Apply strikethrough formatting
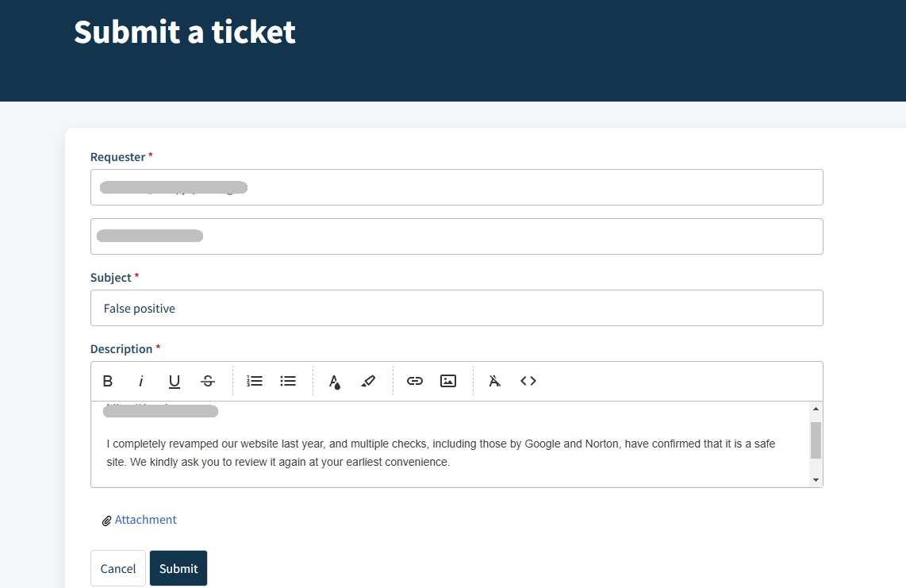Viewport: 906px width, 588px height. point(207,381)
